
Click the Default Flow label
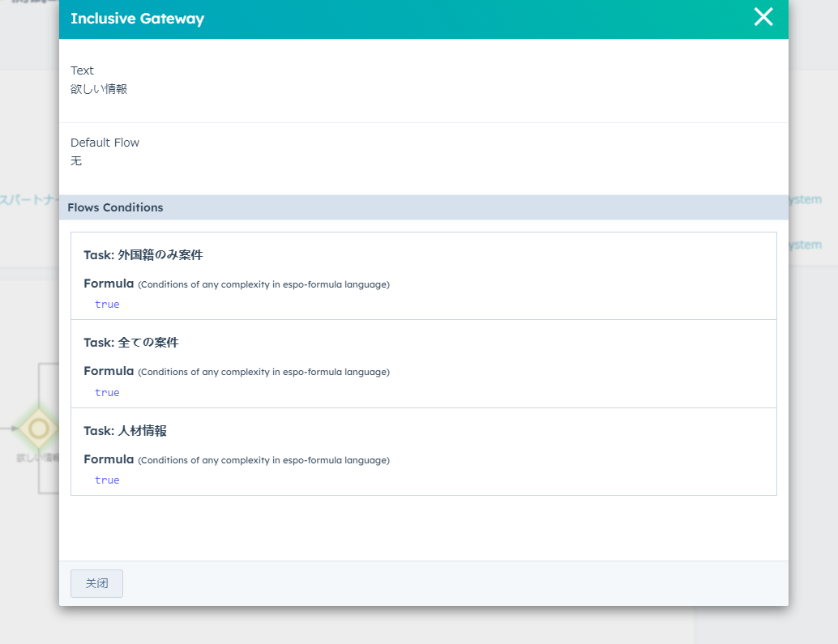click(x=105, y=143)
